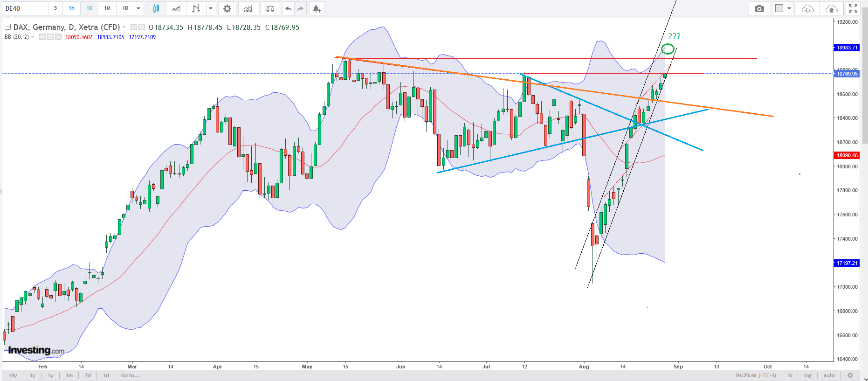The width and height of the screenshot is (868, 381).
Task: Click the green ??? text annotation
Action: pos(674,36)
